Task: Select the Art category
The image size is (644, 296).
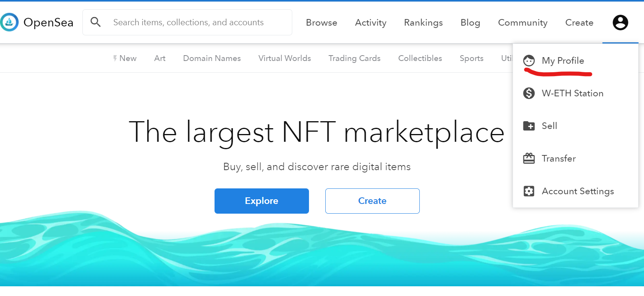Action: 160,58
